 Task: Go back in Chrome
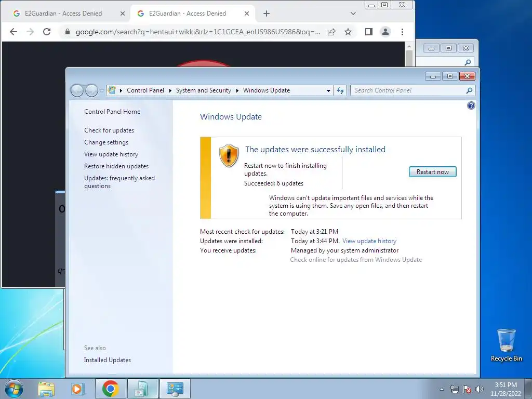coord(14,32)
